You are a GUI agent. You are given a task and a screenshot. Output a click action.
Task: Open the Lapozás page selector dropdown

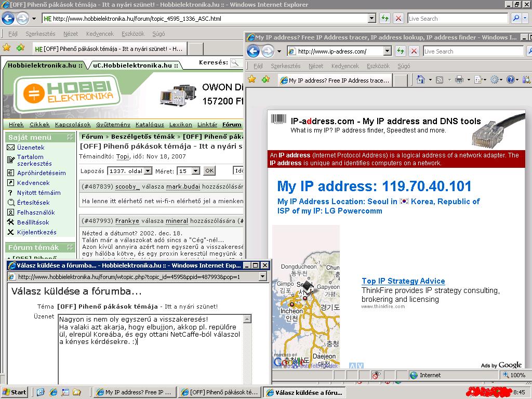tap(148, 171)
